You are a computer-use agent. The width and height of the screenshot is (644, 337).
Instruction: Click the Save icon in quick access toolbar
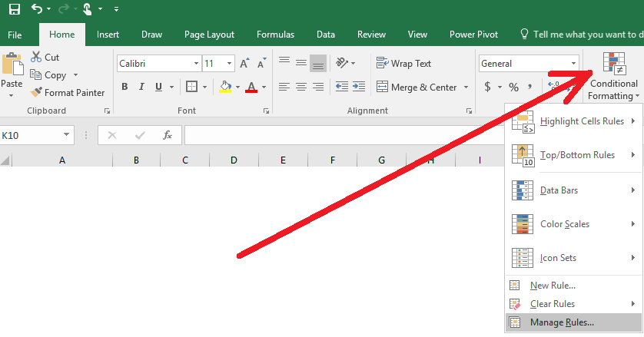15,9
